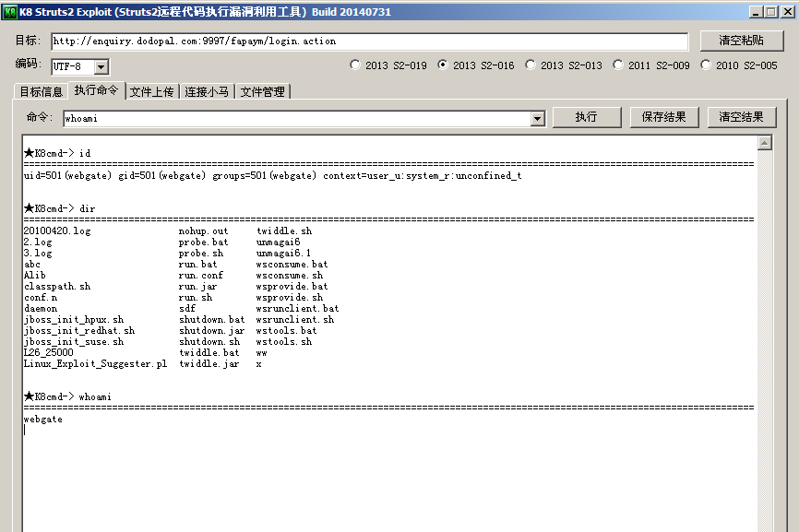Click the twiddle.sh entry

[284, 231]
